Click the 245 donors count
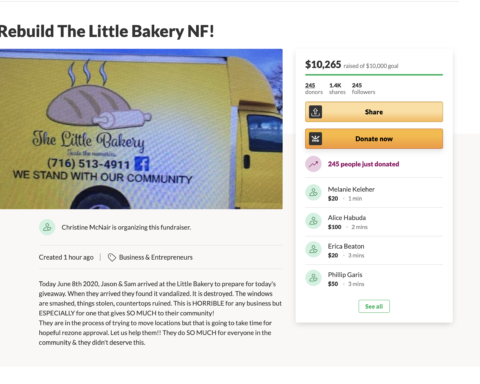Screen dimensions: 480x384 coord(314,89)
